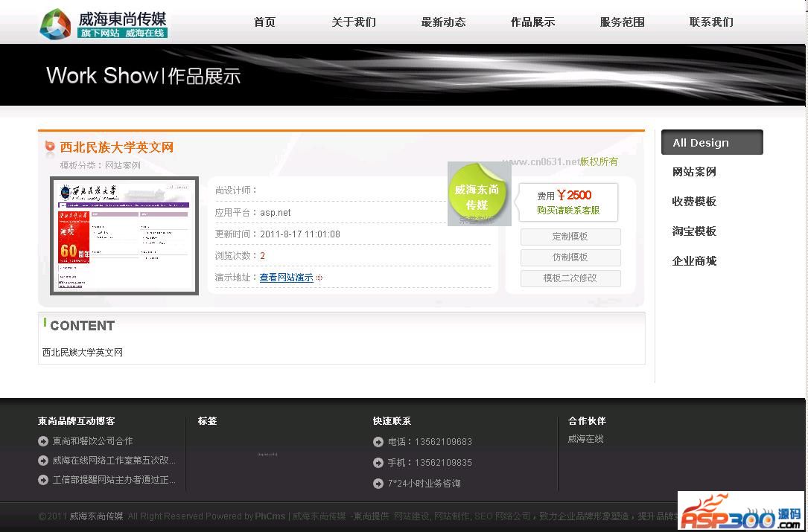Open the 企业商城 sidebar category
Screen dimensions: 808x532
pos(694,261)
